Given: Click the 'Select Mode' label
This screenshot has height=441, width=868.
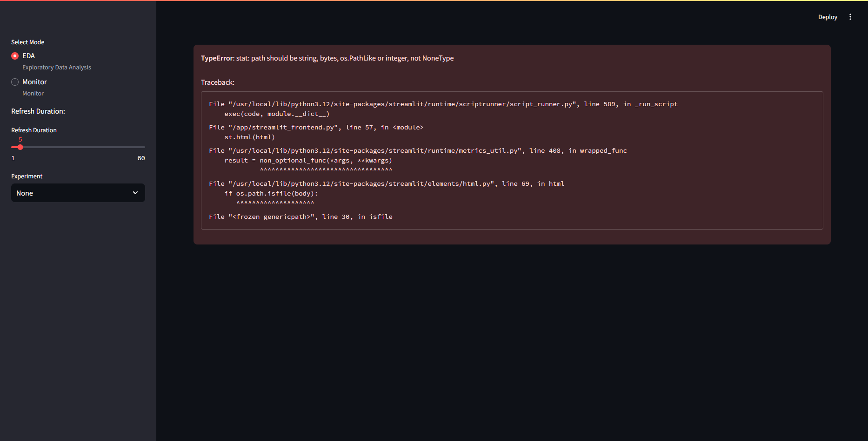Looking at the screenshot, I should click(28, 42).
